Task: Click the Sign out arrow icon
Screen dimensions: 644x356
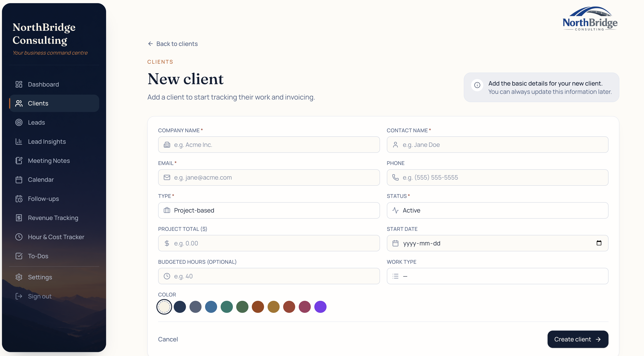Action: pyautogui.click(x=19, y=296)
